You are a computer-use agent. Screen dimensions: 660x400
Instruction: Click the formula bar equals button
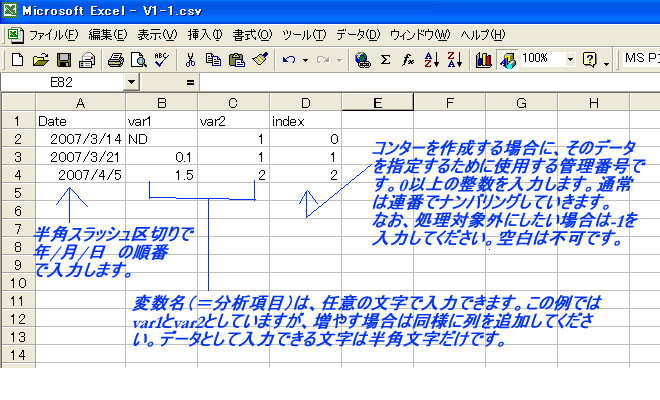[190, 82]
